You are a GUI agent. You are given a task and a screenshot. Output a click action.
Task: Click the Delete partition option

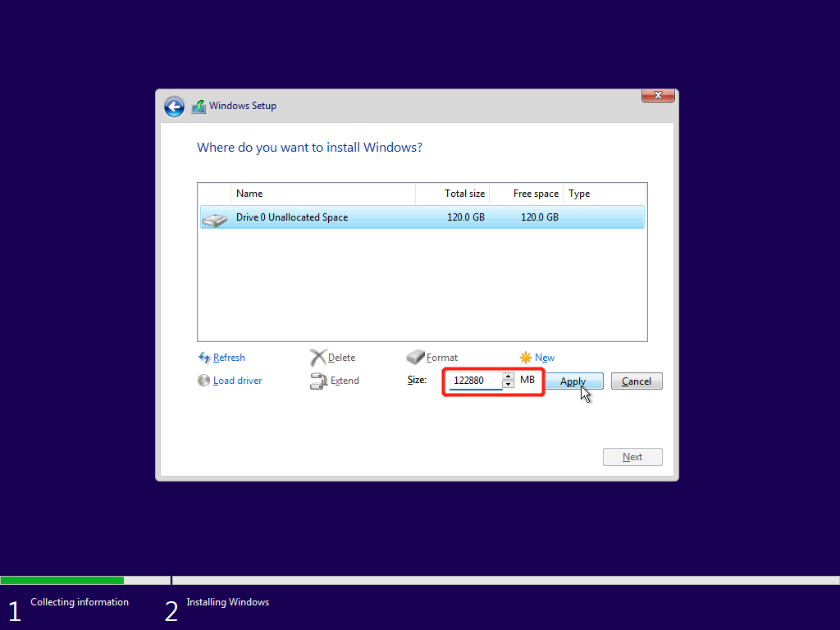tap(341, 358)
